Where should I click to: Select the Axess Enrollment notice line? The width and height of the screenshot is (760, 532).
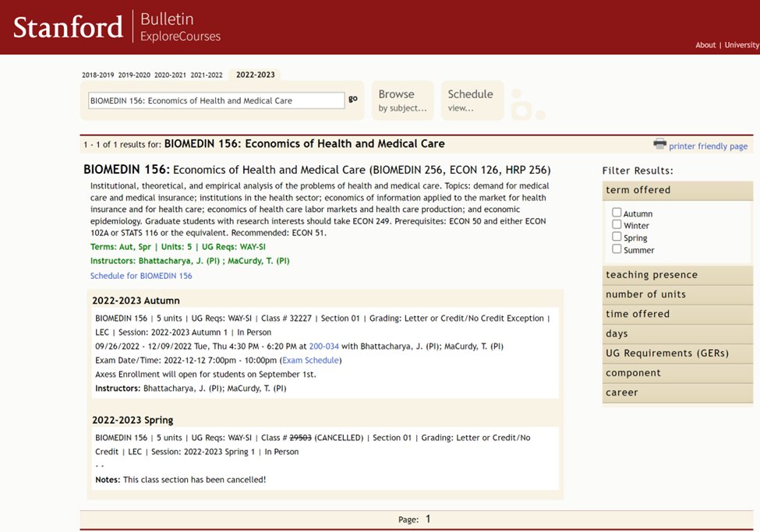point(206,375)
